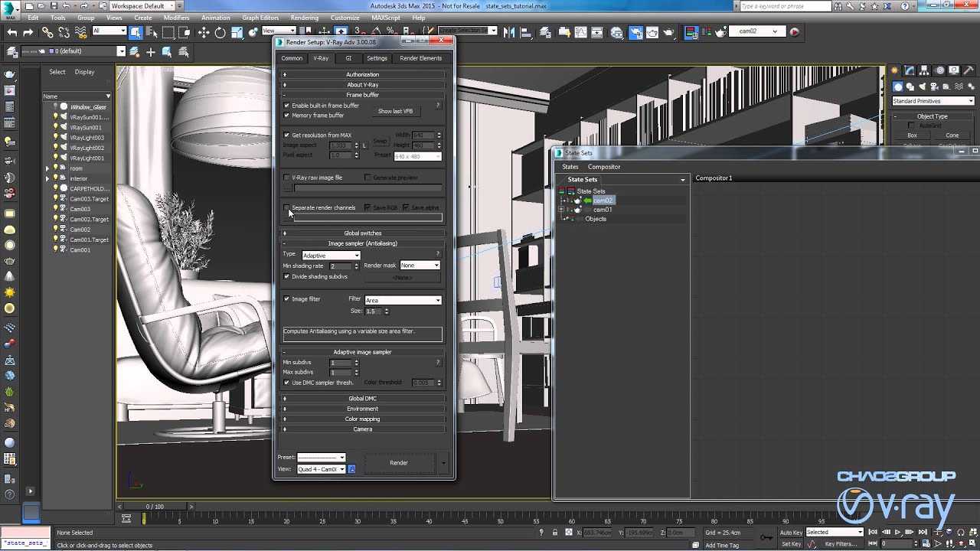
Task: Open Select by Name dialog
Action: 152,32
